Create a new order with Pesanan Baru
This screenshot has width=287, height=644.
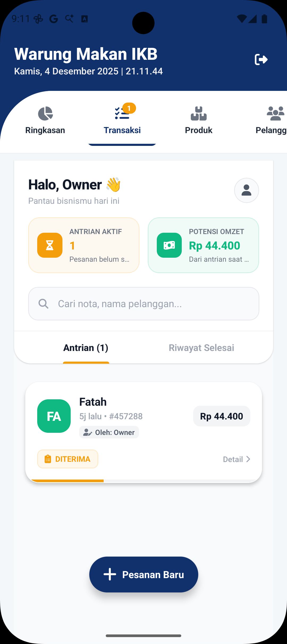pos(143,574)
